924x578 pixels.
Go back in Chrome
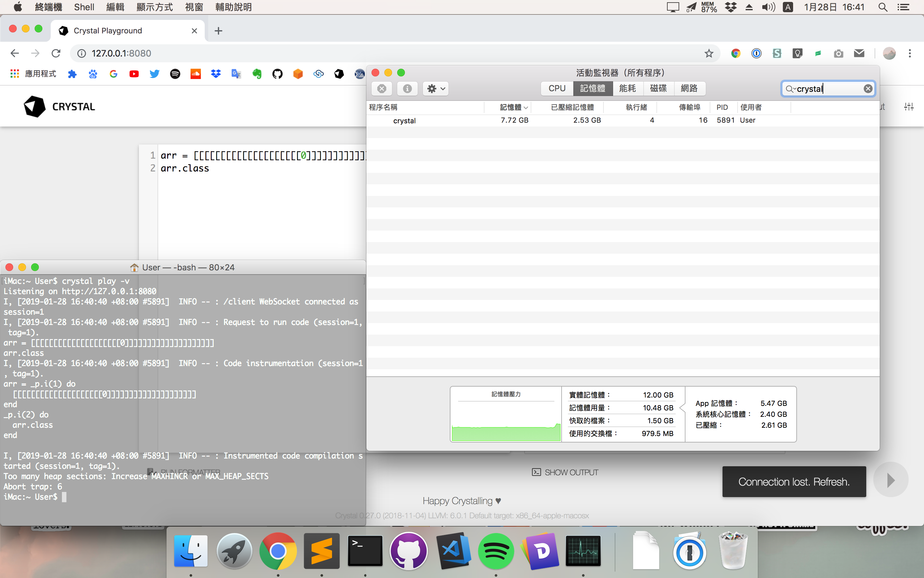[14, 54]
